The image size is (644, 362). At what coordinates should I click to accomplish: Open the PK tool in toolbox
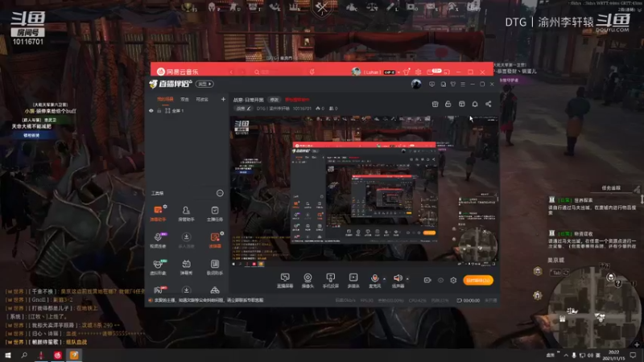pyautogui.click(x=158, y=290)
